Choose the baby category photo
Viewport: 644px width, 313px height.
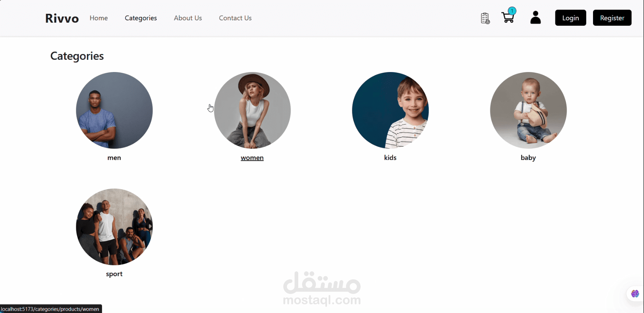coord(528,110)
